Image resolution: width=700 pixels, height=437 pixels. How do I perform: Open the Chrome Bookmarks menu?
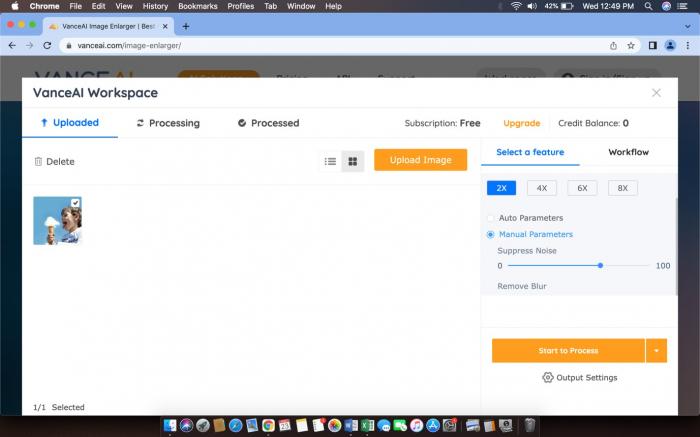click(198, 6)
